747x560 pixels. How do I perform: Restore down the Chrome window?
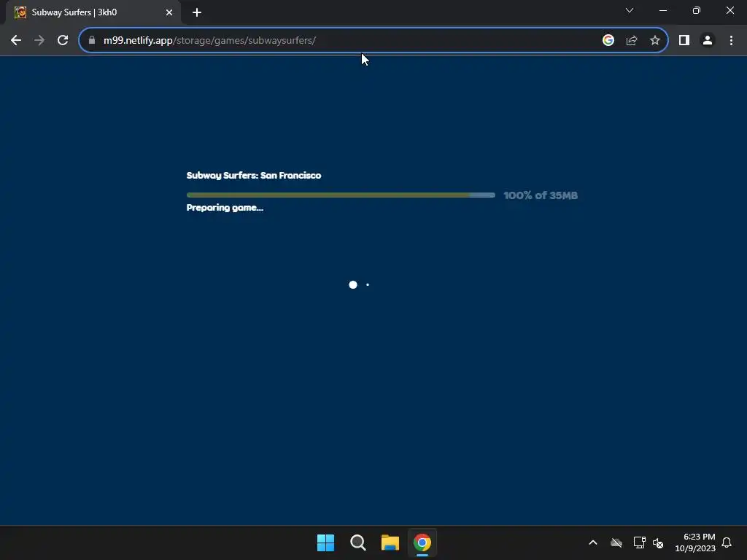click(697, 10)
